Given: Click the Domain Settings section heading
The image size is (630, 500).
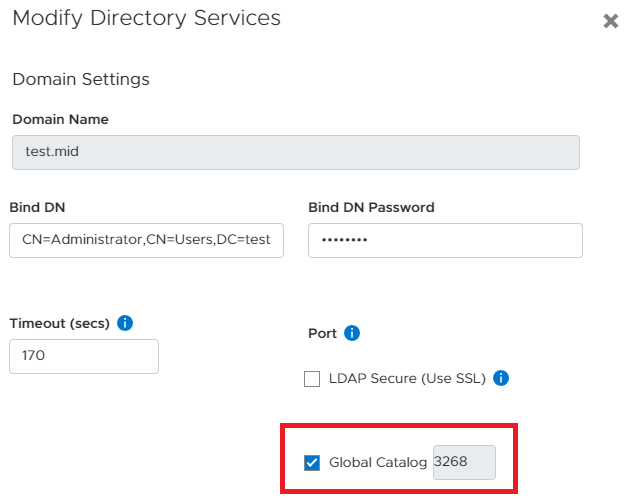Looking at the screenshot, I should tap(81, 79).
